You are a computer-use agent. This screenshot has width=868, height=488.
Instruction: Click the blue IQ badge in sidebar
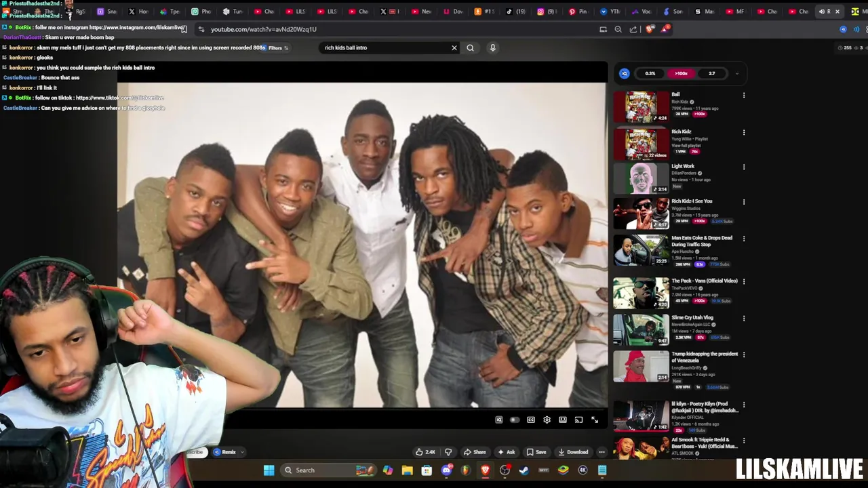[x=625, y=73]
